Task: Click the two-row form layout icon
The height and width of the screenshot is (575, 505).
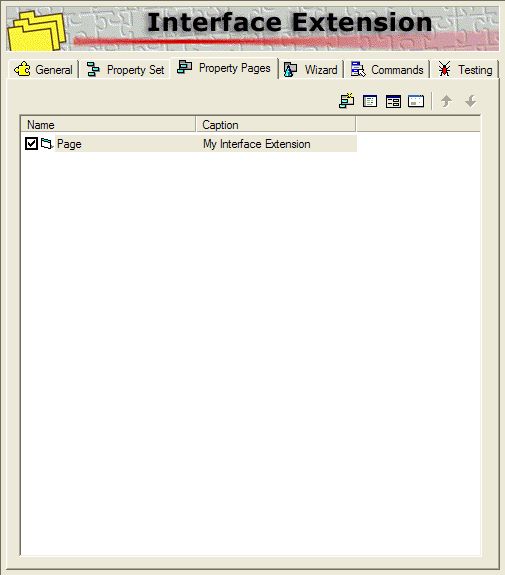Action: click(393, 101)
